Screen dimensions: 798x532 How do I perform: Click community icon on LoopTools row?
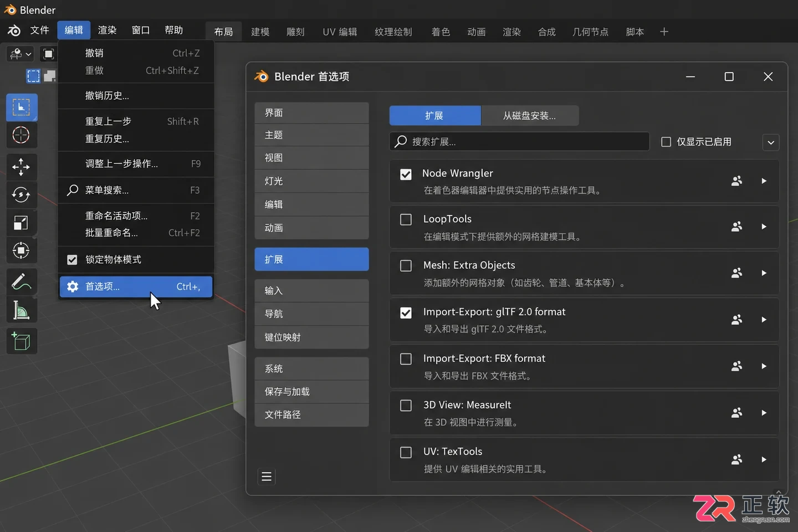(x=736, y=227)
